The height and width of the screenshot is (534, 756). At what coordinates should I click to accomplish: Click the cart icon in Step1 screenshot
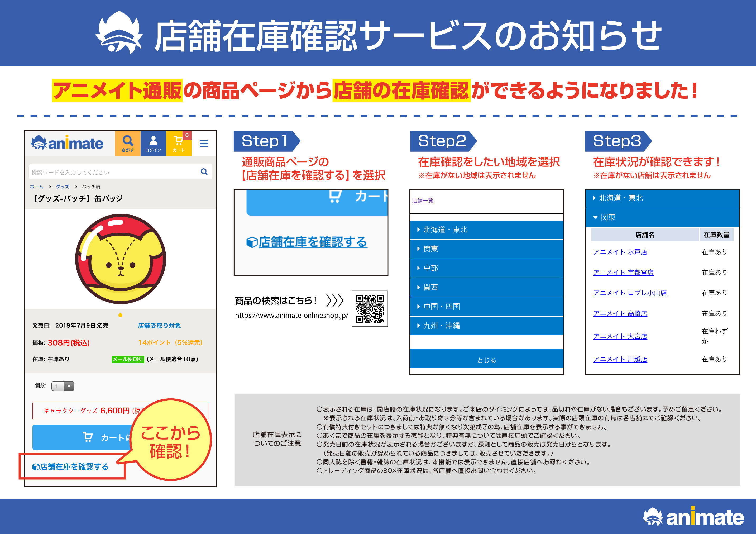pyautogui.click(x=335, y=196)
